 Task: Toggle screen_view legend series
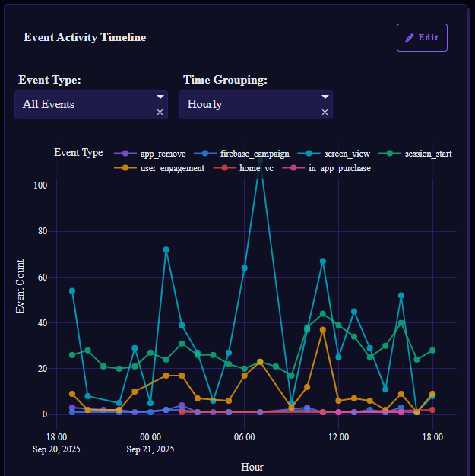click(334, 154)
